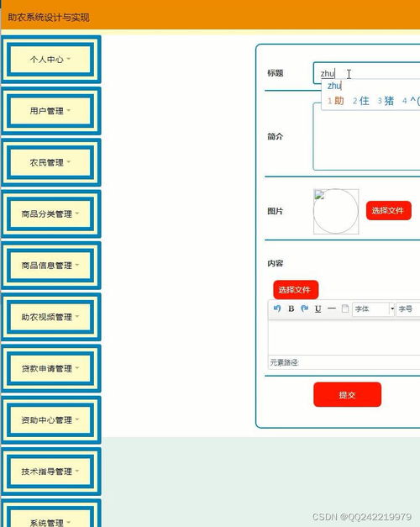Click 选择文件 button next to 图片
The width and height of the screenshot is (420, 527).
click(x=388, y=211)
